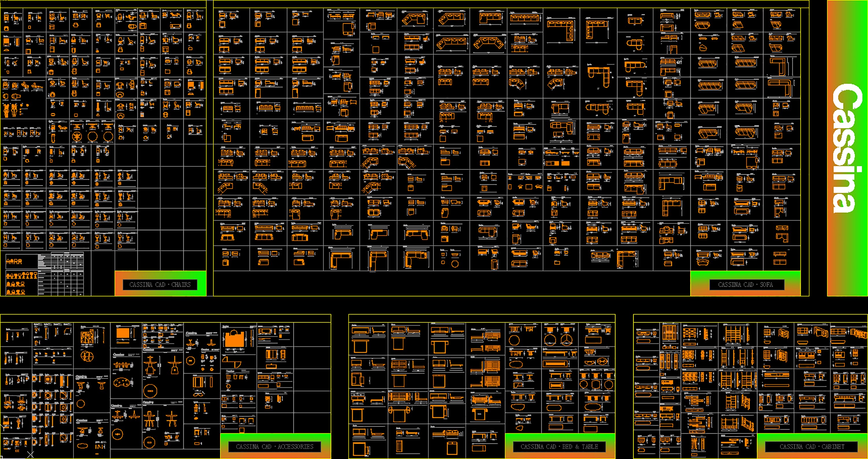Select the large filled orange bag-shaped accessory drawing
Image resolution: width=868 pixels, height=459 pixels.
coord(235,338)
